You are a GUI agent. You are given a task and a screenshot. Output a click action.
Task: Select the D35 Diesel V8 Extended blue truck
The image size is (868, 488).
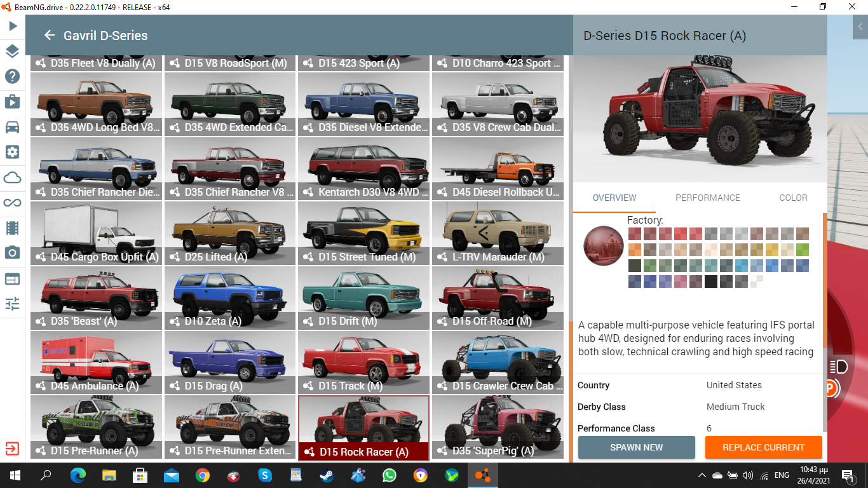point(364,104)
